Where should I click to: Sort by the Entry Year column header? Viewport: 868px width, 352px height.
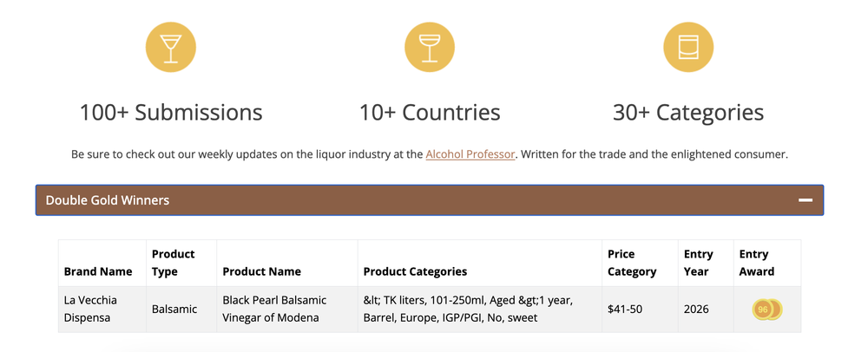pyautogui.click(x=698, y=263)
